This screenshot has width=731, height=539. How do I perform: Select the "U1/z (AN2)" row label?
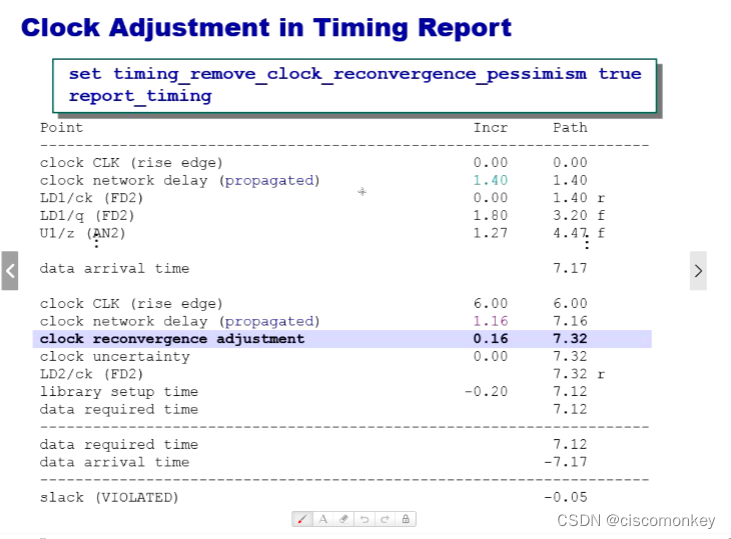83,233
